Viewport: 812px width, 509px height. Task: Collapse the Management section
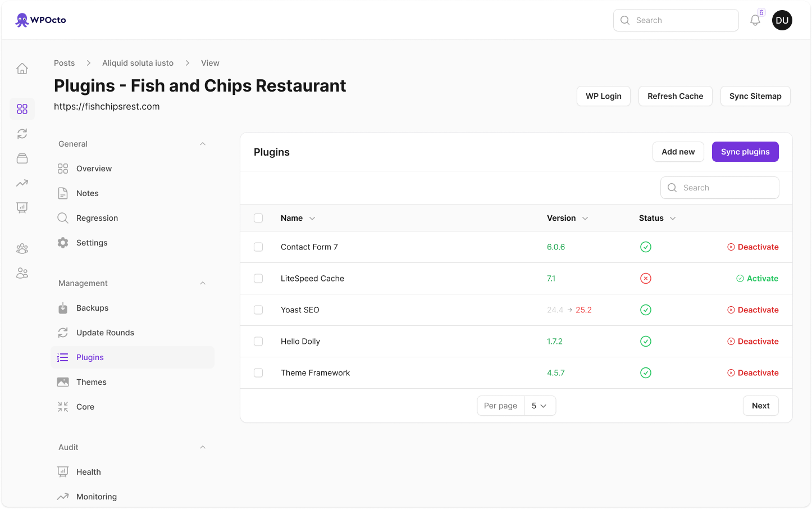point(203,283)
